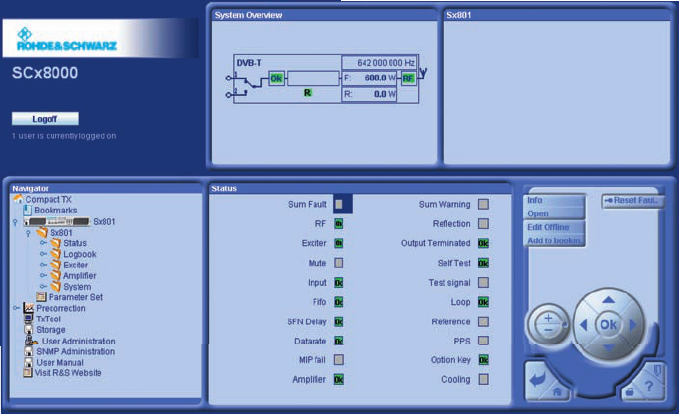Expand the Status folder handle
679x414 pixels.
pyautogui.click(x=43, y=243)
